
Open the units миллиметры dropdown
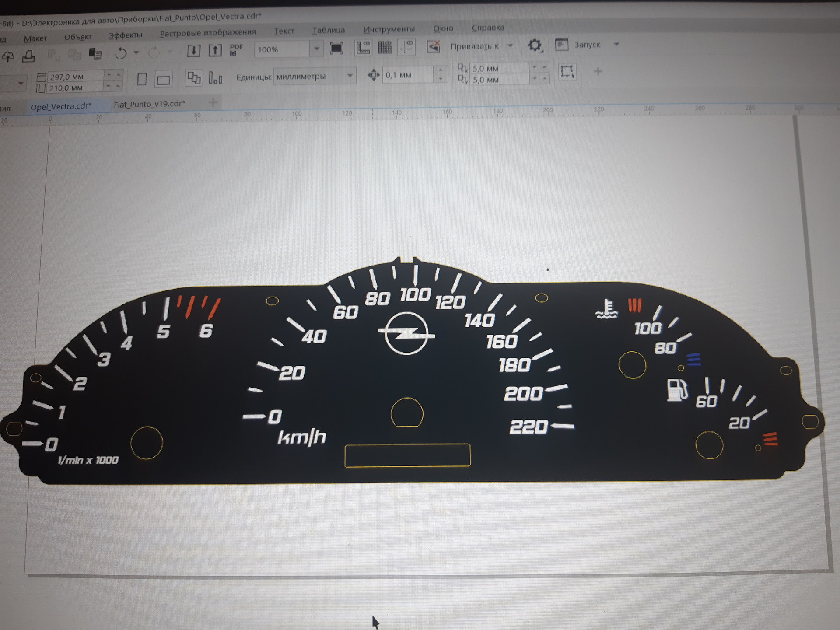350,76
